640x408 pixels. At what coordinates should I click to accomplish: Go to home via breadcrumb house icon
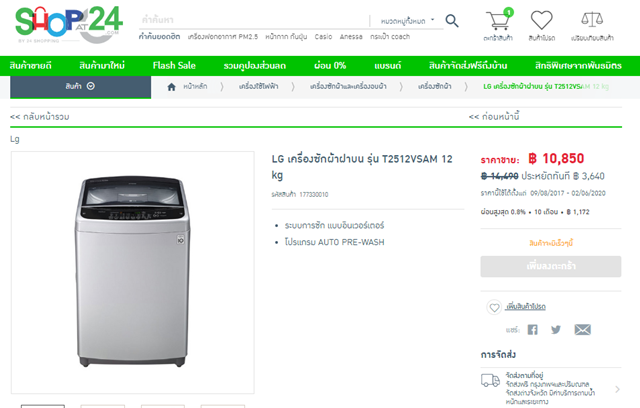173,86
